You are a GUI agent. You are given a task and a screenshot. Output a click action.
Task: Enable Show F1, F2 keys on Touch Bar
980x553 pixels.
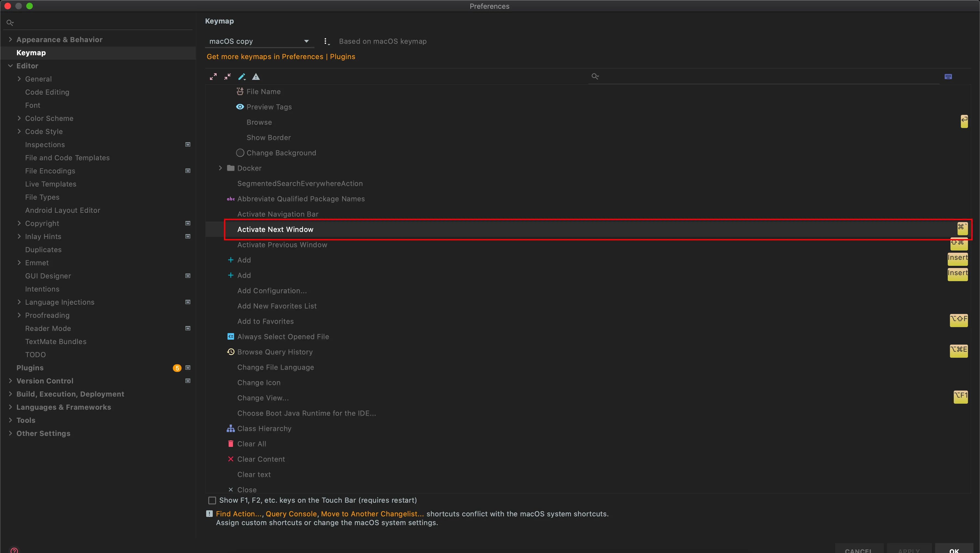click(x=212, y=500)
